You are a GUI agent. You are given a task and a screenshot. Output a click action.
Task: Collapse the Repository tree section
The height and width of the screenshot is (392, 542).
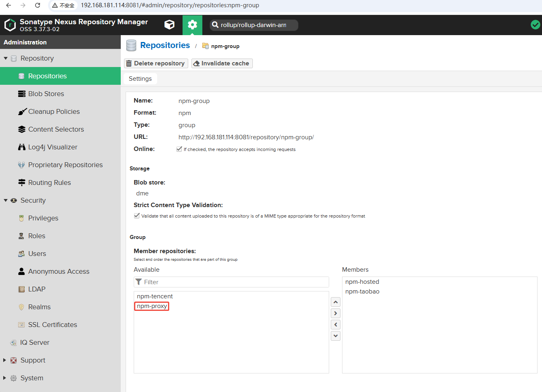(6, 58)
